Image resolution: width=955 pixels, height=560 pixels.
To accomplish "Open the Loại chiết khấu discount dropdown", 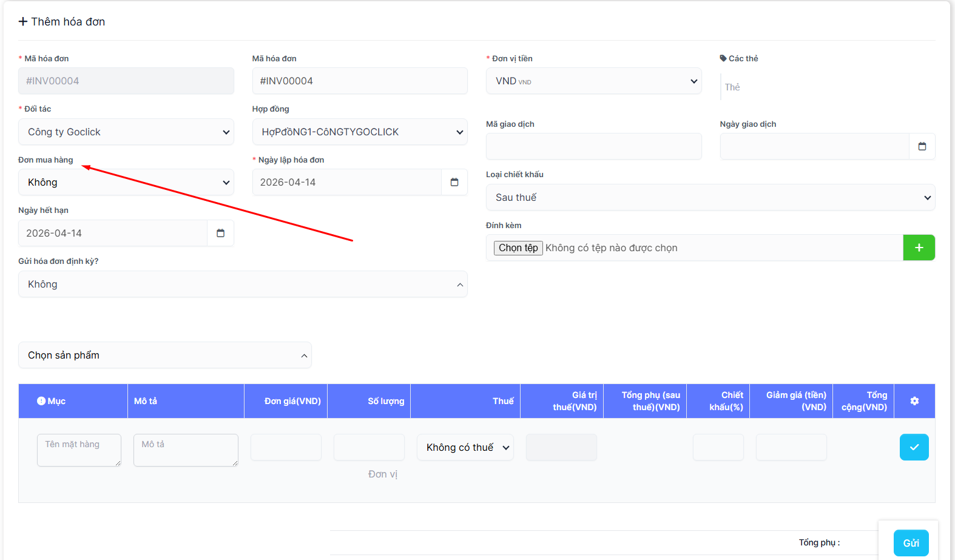I will tap(710, 197).
